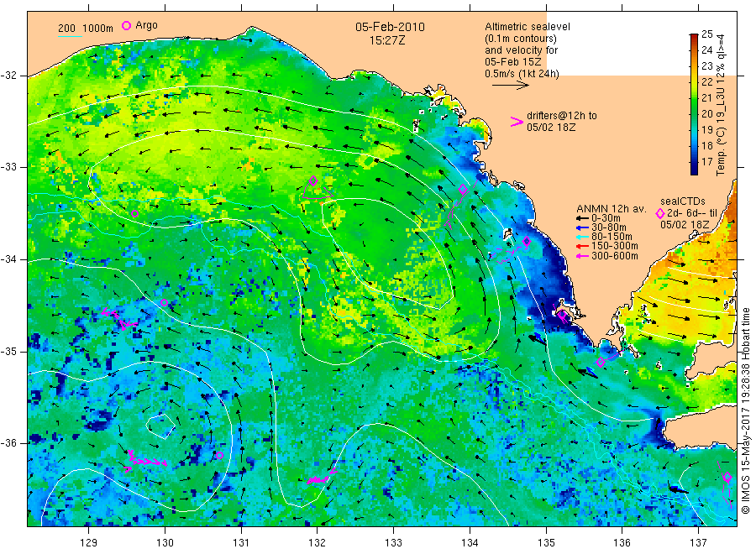The height and width of the screenshot is (554, 756).
Task: Click the magenta drifter track near 132E 36.4S
Action: tap(321, 477)
